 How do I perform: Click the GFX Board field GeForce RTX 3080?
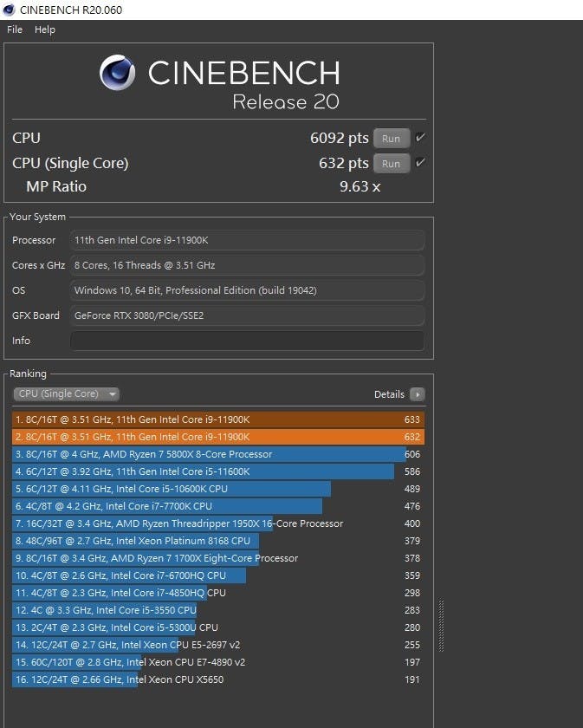click(247, 315)
